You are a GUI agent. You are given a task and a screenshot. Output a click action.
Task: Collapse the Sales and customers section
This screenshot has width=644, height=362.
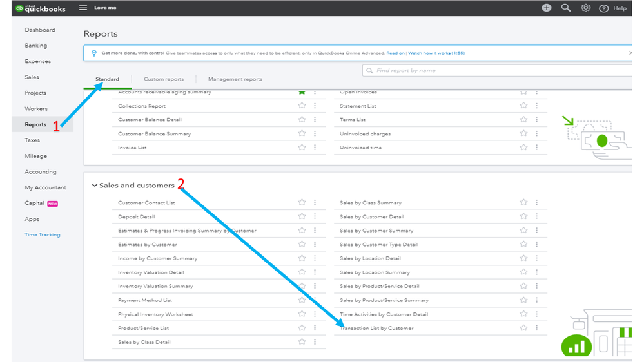pyautogui.click(x=95, y=186)
